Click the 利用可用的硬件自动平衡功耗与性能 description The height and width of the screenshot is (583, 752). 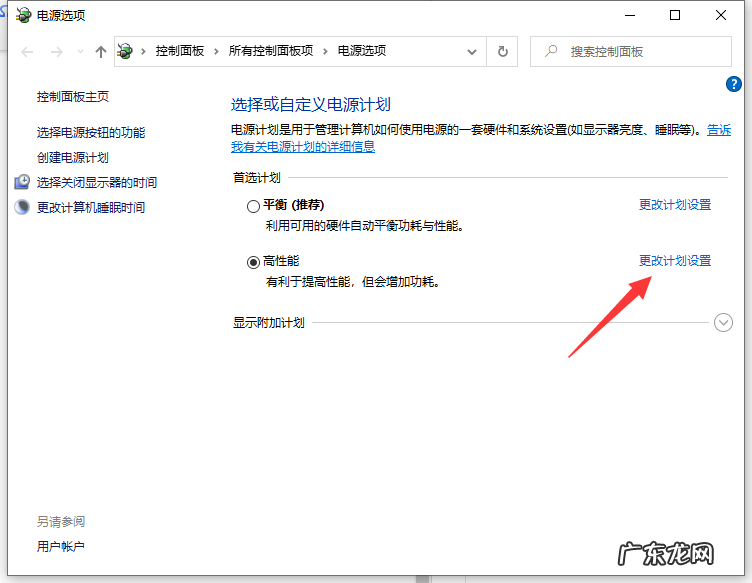(x=365, y=225)
